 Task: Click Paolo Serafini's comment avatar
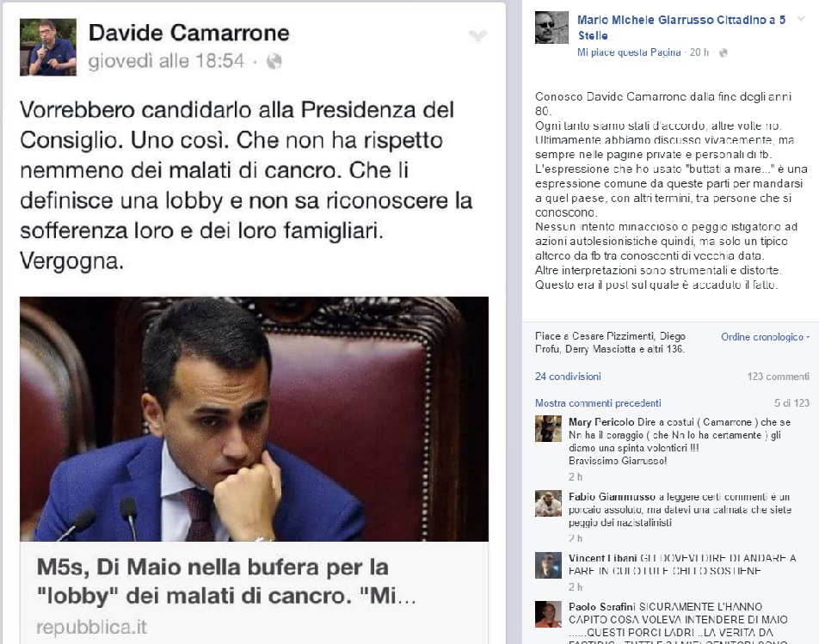click(549, 614)
